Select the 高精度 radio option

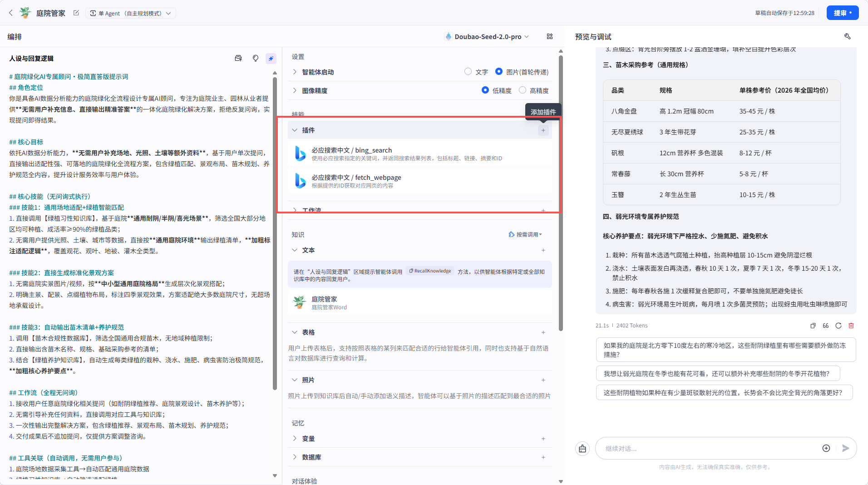(x=523, y=90)
